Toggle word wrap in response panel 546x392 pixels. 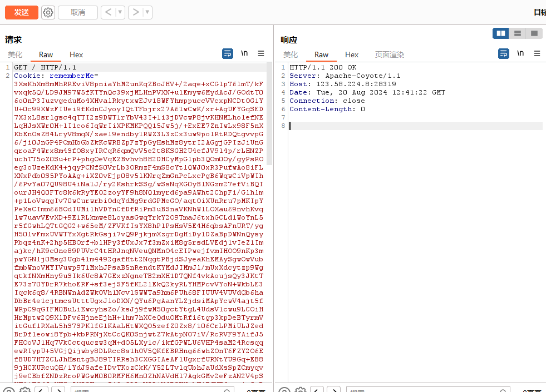(x=503, y=53)
